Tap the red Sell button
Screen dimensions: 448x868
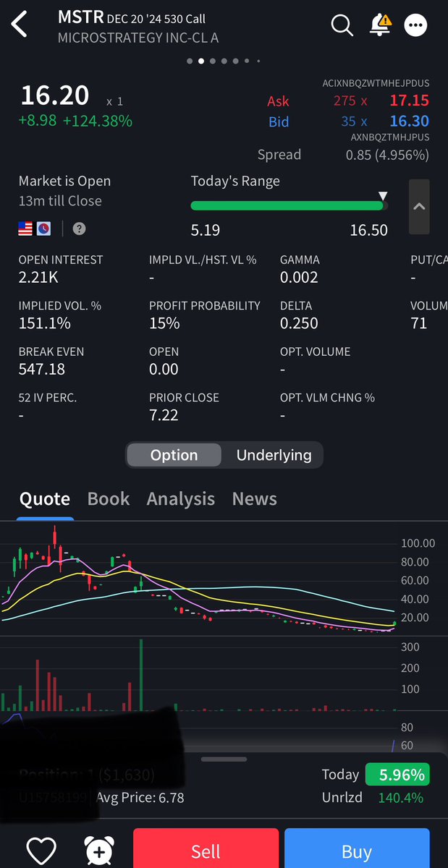[206, 849]
